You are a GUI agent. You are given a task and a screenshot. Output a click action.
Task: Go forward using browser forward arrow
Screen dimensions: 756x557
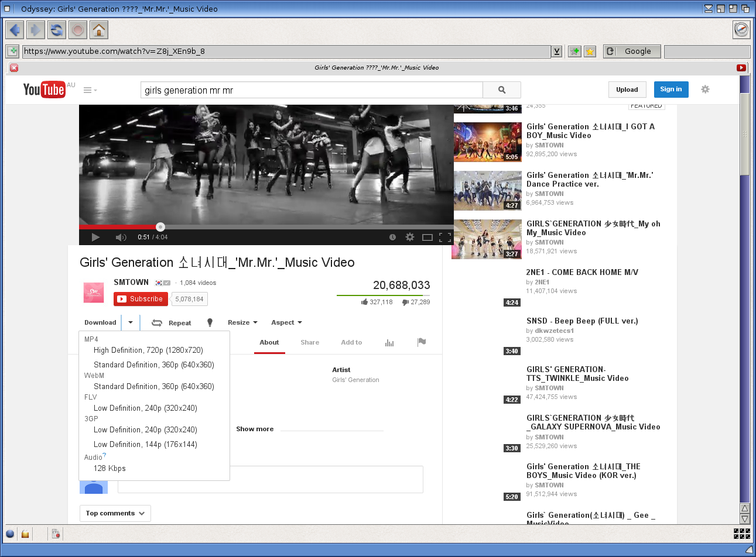tap(36, 29)
